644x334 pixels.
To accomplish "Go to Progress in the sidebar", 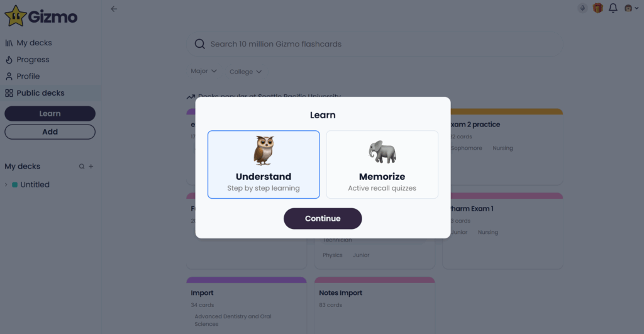I will click(33, 60).
